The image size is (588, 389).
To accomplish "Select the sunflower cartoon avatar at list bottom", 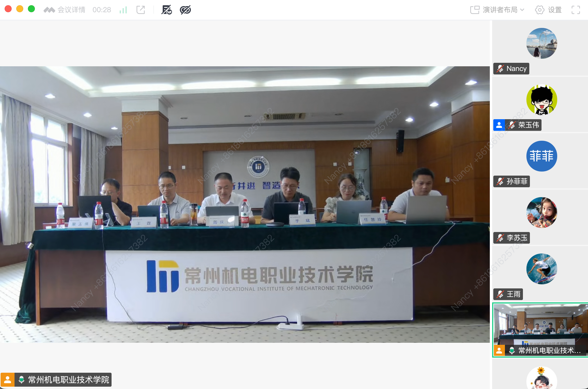I will (542, 378).
